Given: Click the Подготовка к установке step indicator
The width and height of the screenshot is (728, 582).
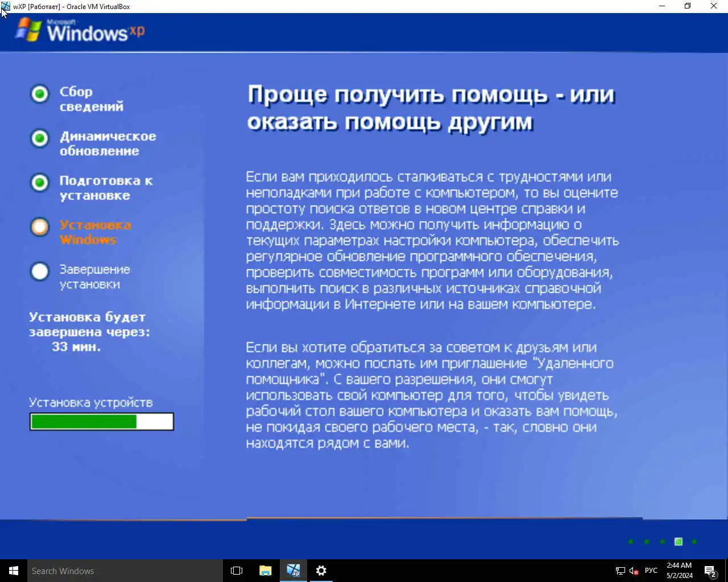Looking at the screenshot, I should point(39,182).
